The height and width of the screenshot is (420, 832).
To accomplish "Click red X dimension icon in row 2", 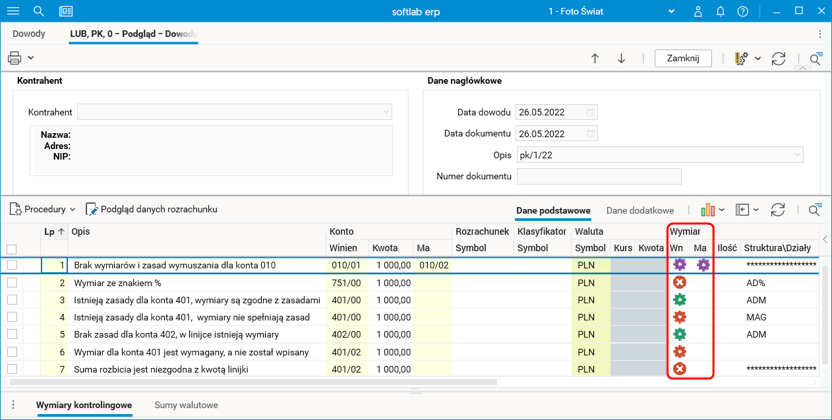I will coord(679,283).
